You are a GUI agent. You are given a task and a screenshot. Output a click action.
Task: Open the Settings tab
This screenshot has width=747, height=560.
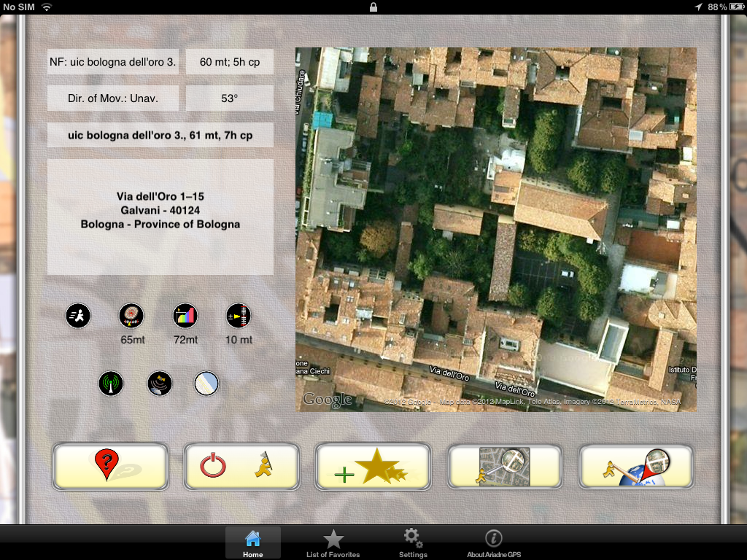click(x=413, y=543)
